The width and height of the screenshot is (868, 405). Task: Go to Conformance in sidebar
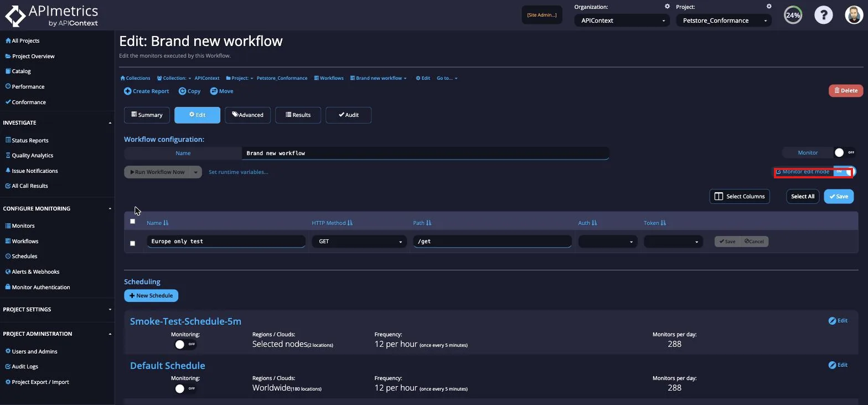(25, 102)
